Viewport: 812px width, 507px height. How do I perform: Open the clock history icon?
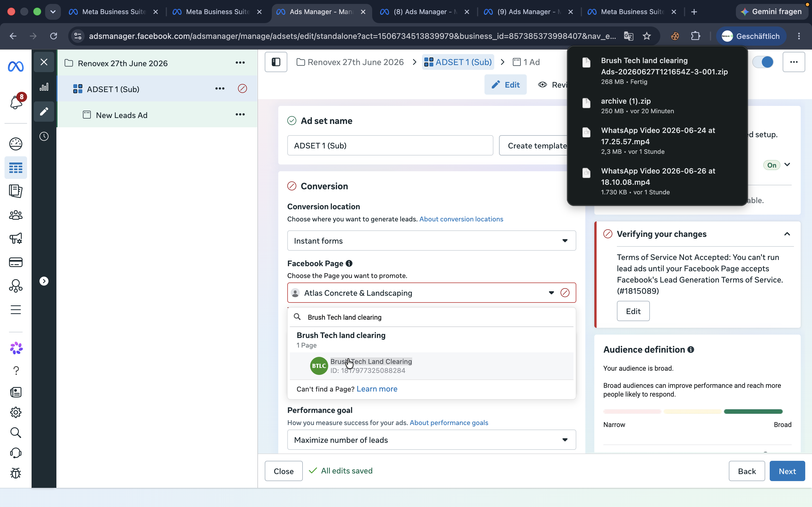[44, 137]
